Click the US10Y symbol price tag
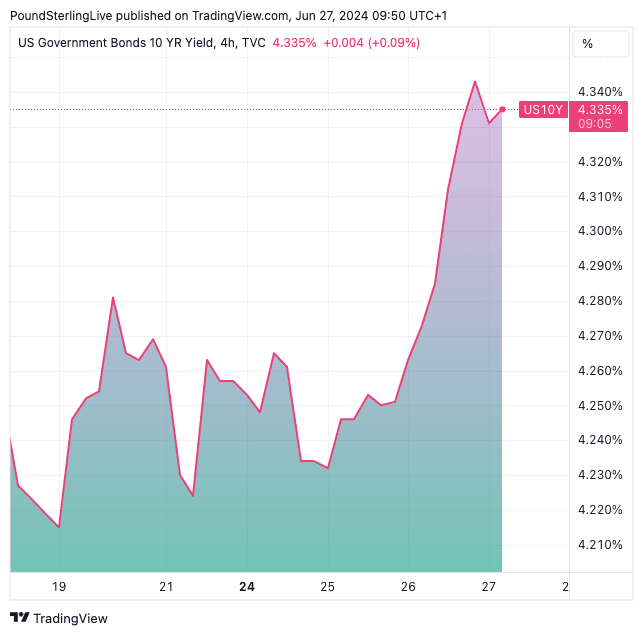The width and height of the screenshot is (643, 635). click(544, 109)
